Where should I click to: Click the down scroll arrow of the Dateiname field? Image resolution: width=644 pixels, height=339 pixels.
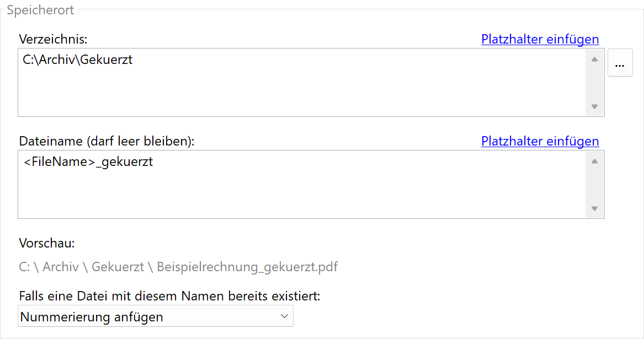594,208
